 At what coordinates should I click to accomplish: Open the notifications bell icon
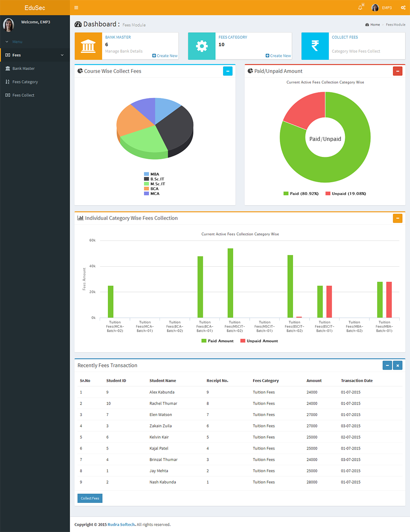(360, 7)
